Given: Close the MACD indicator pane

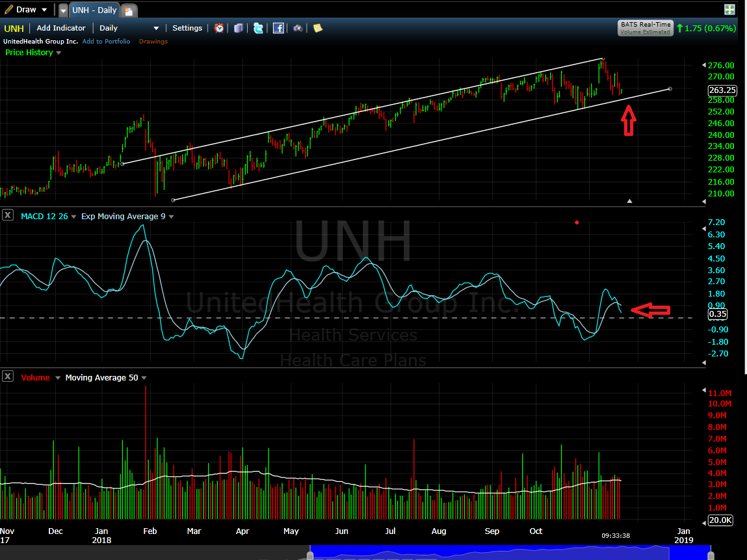Looking at the screenshot, I should click(x=8, y=215).
